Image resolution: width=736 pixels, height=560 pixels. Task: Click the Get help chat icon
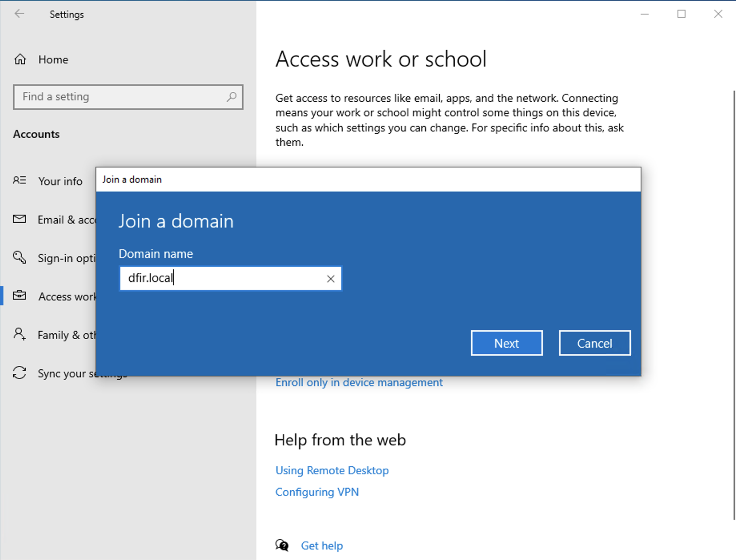(x=282, y=545)
